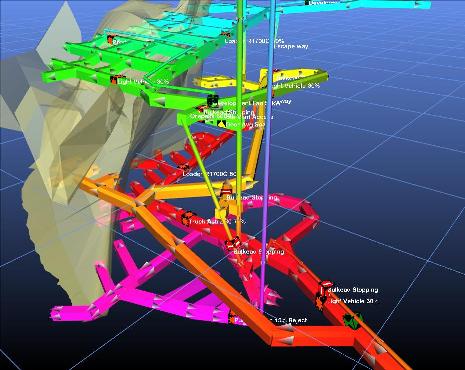
Task: Click orange starburst marker near magenta level
Action: click(231, 320)
